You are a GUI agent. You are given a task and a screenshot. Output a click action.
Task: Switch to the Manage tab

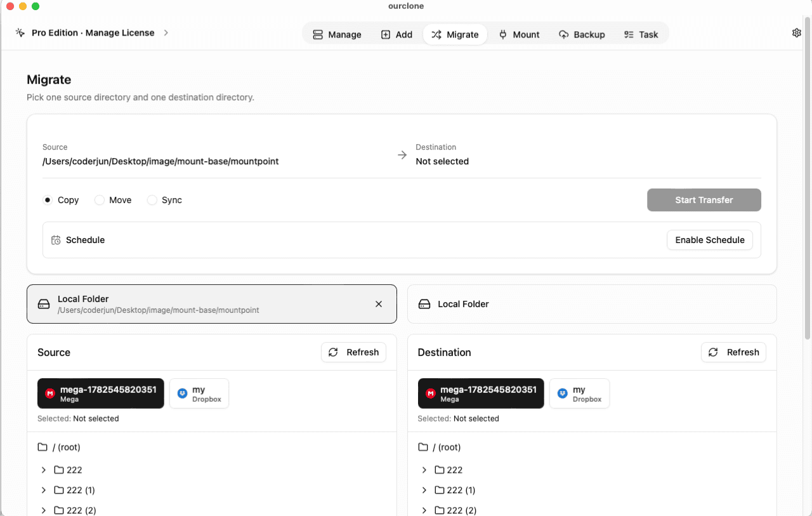pyautogui.click(x=337, y=35)
